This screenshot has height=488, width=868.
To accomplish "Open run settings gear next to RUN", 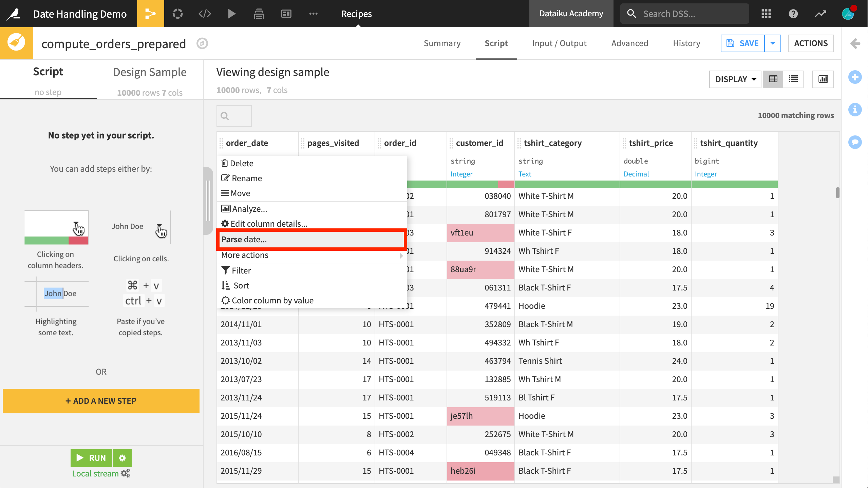I will pos(122,458).
